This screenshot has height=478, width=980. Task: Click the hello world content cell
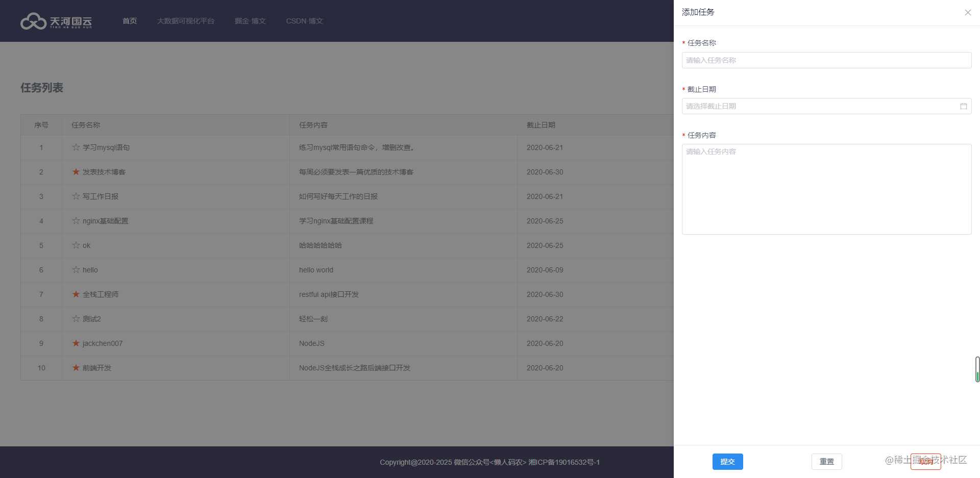point(316,270)
